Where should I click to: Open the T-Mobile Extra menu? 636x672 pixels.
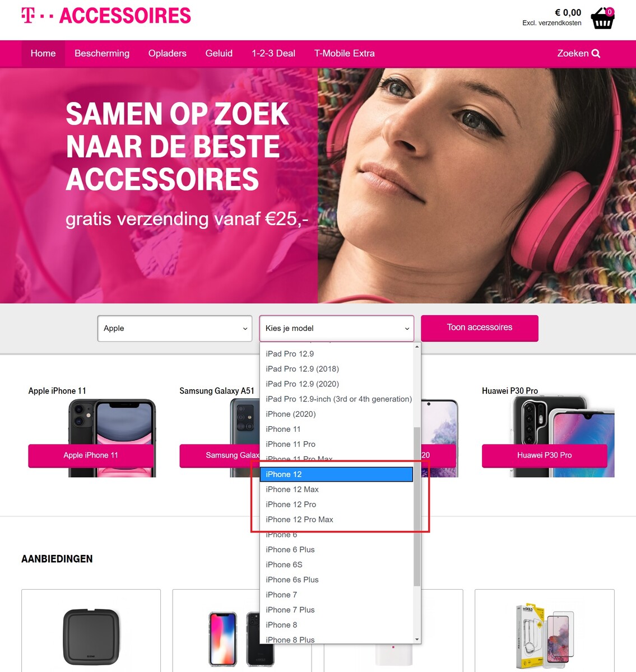(345, 54)
